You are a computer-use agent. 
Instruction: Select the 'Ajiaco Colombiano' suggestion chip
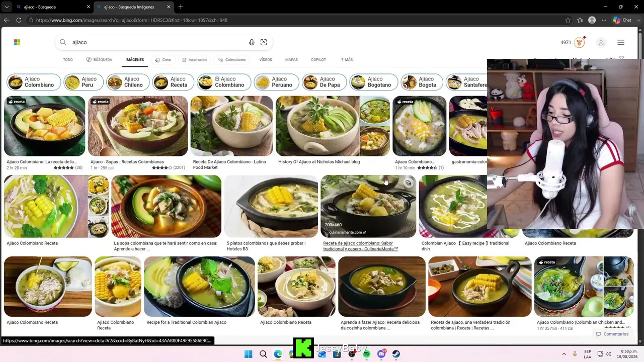coord(34,82)
